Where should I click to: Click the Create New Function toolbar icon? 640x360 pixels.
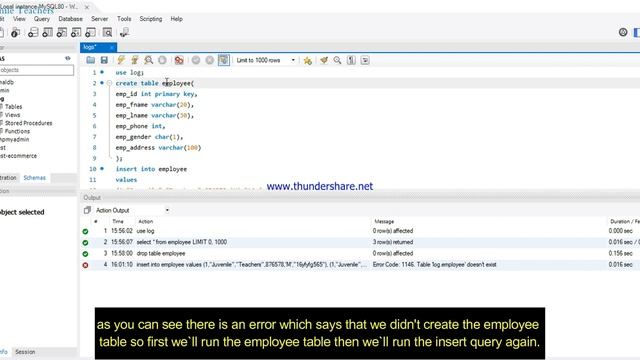[x=90, y=33]
